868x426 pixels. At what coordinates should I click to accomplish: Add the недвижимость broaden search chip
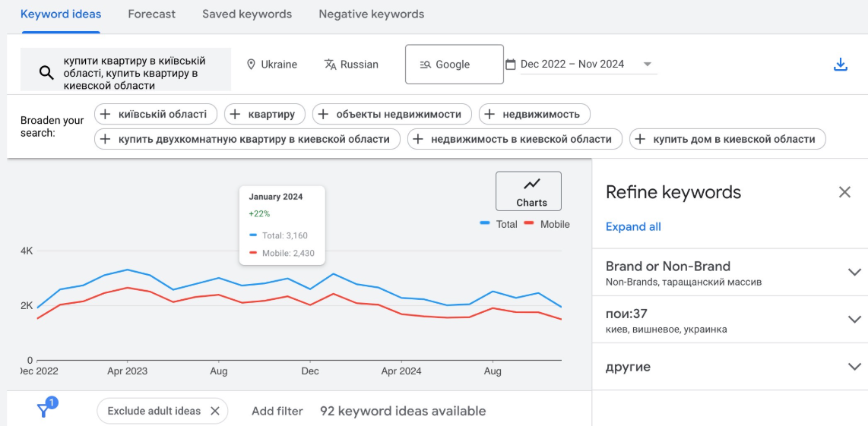(534, 114)
